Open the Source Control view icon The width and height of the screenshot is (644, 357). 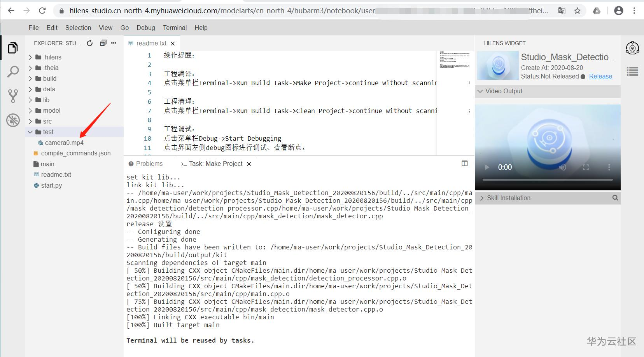pyautogui.click(x=13, y=96)
